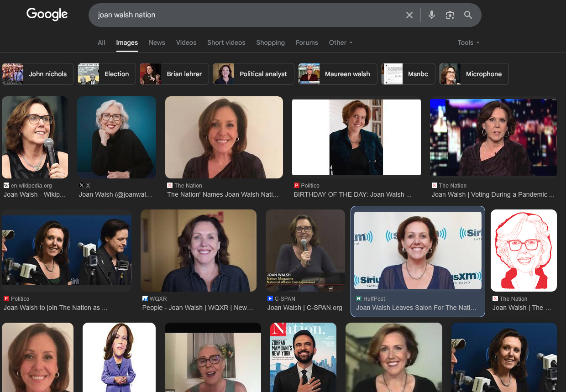Open the red sketch portrait thumbnail
This screenshot has width=566, height=392.
524,251
